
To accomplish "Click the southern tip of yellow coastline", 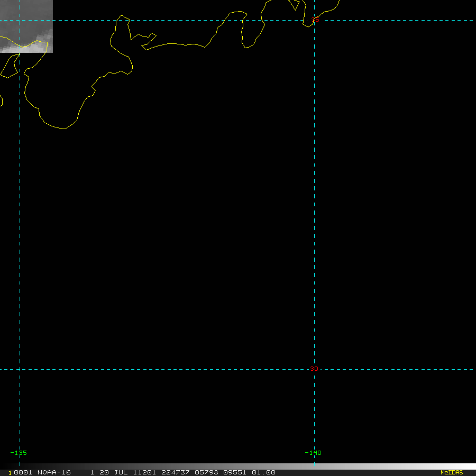I will 64,129.
